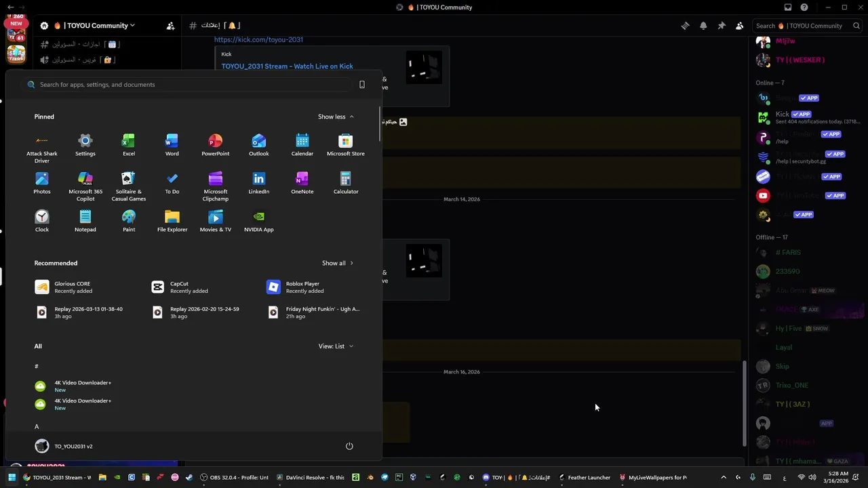This screenshot has width=868, height=488.
Task: Open LinkedIn from pinned apps
Action: (x=259, y=183)
